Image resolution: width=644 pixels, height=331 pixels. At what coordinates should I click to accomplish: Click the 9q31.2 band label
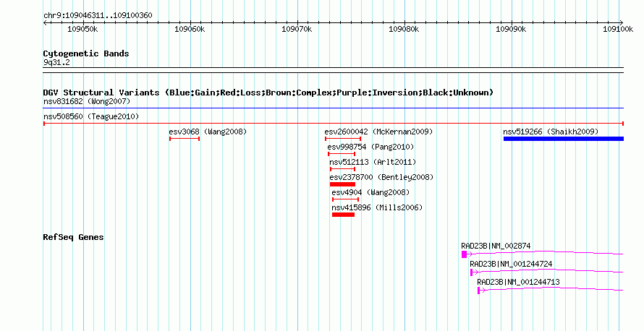click(x=56, y=62)
